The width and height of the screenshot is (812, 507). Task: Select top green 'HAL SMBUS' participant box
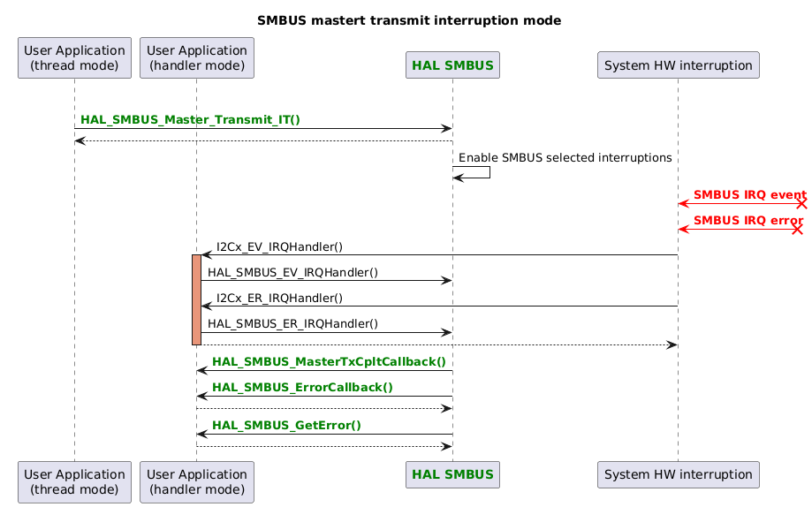[x=452, y=65]
